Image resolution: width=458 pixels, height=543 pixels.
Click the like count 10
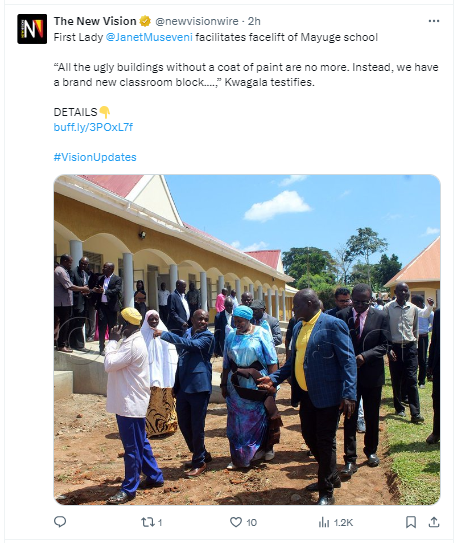click(252, 522)
